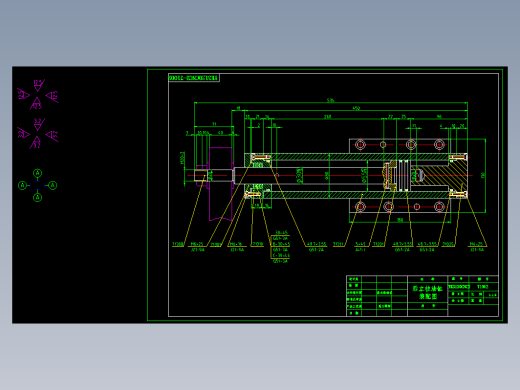Click the Chinese title text in title block

point(428,292)
